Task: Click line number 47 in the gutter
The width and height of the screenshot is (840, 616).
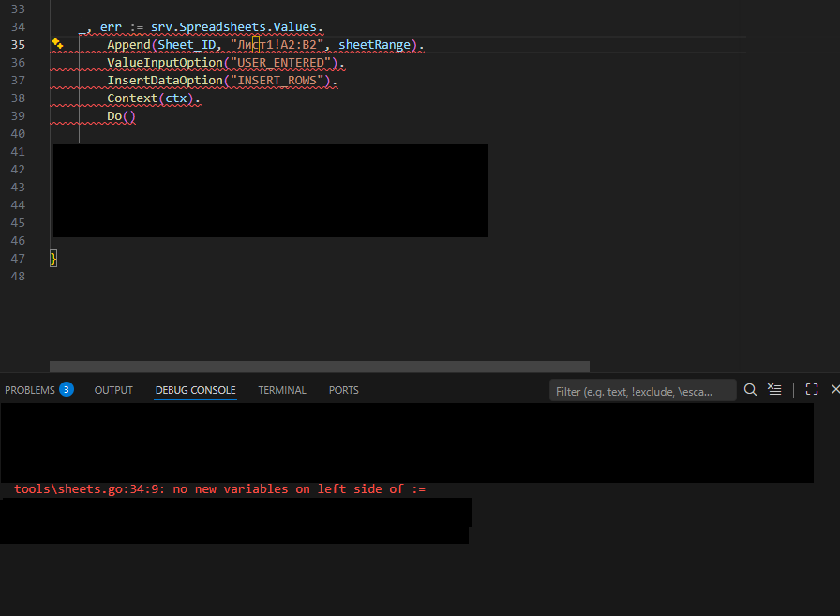Action: (18, 258)
